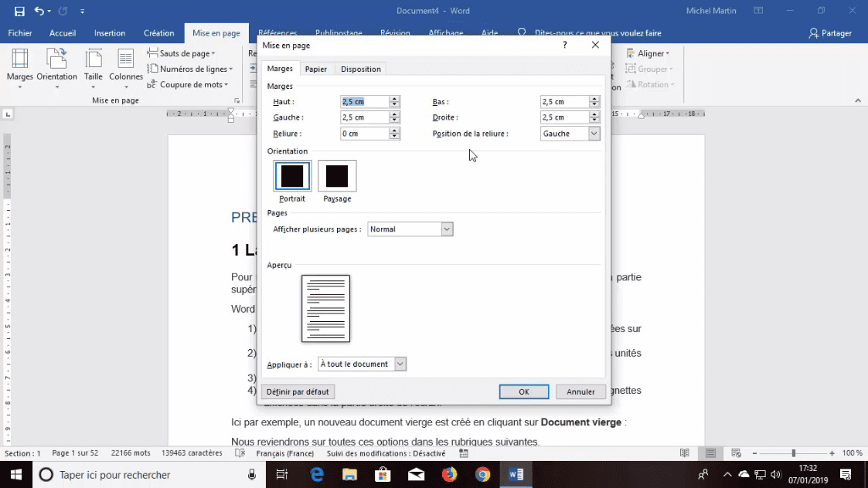Click the Définir par défaut button
This screenshot has height=488, width=868.
click(298, 391)
